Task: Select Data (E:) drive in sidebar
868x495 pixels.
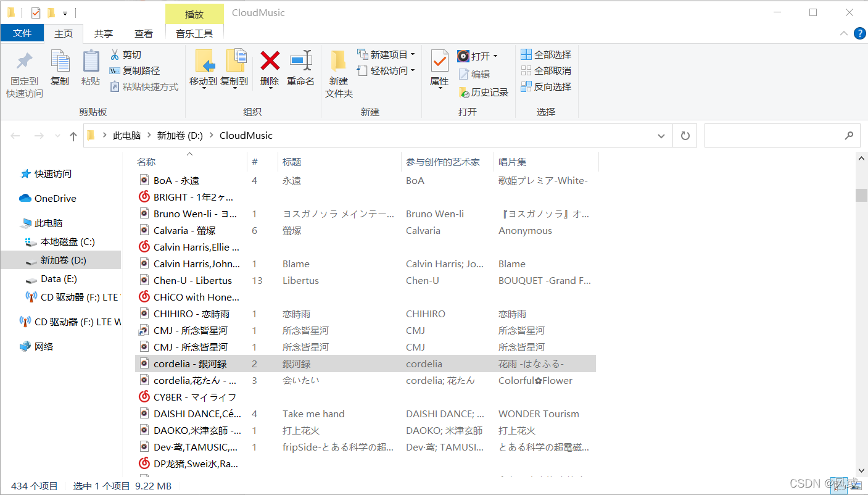Action: [x=52, y=279]
